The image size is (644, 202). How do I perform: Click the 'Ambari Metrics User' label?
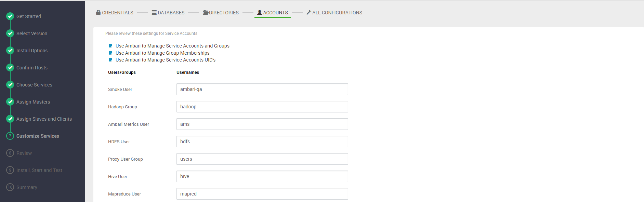tap(129, 124)
